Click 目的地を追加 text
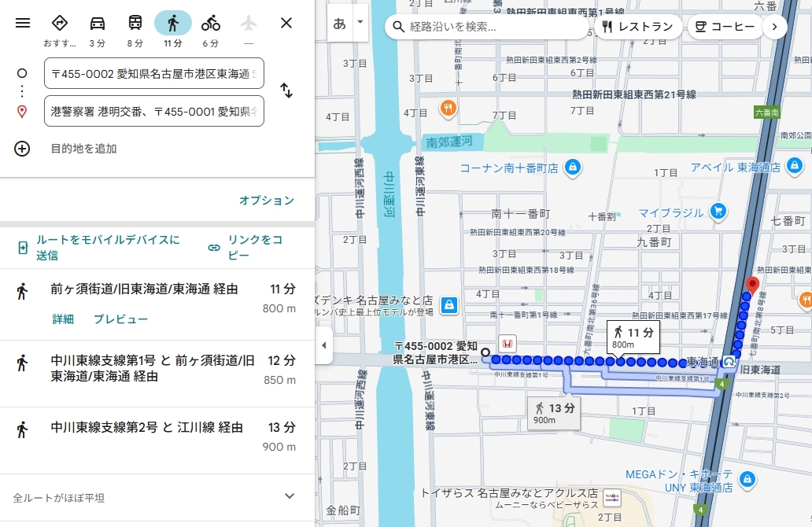812x527 pixels. click(x=83, y=149)
